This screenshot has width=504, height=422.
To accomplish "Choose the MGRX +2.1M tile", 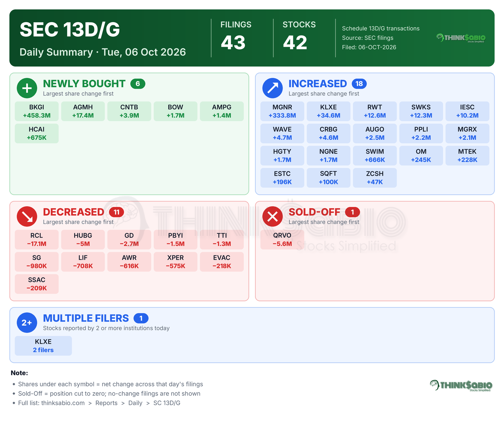I will coord(467,133).
